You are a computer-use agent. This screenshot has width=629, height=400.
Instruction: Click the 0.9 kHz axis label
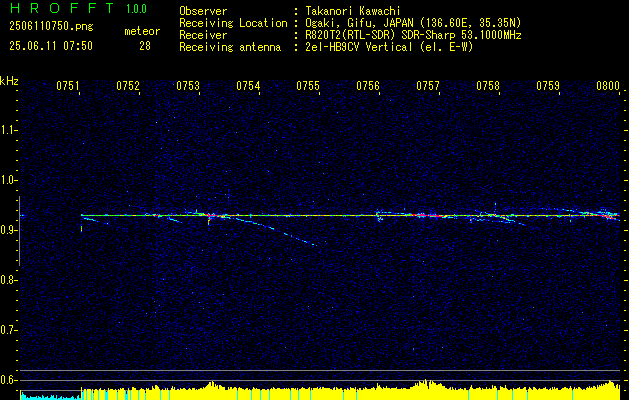click(x=8, y=230)
